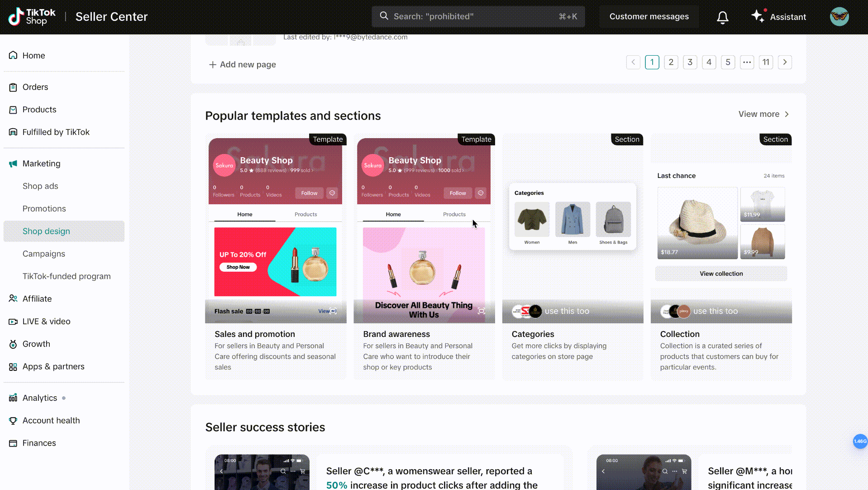Click the blue 1.46G floating badge
This screenshot has height=490, width=868.
(859, 441)
